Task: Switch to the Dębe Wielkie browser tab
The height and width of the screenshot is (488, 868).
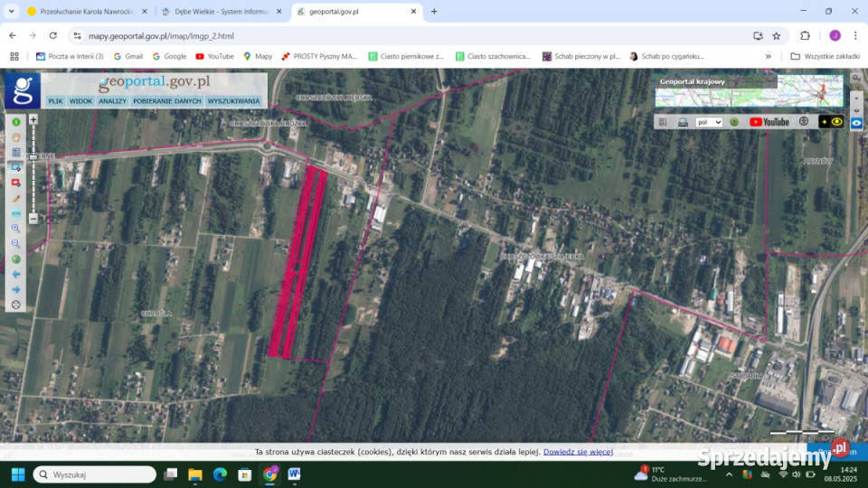Action: click(215, 12)
